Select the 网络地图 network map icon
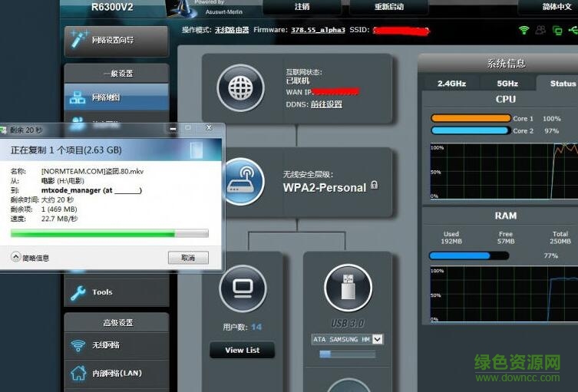This screenshot has height=392, width=578. pyautogui.click(x=77, y=97)
